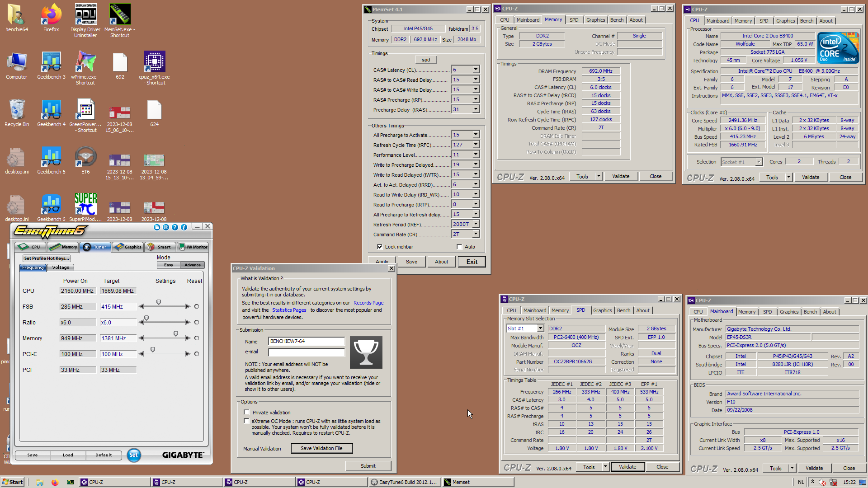
Task: Open Bench tab in CPU-Z processor window
Action: 807,21
